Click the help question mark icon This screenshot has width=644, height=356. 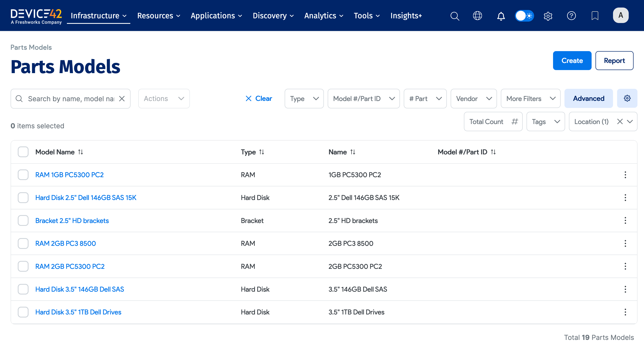click(571, 16)
